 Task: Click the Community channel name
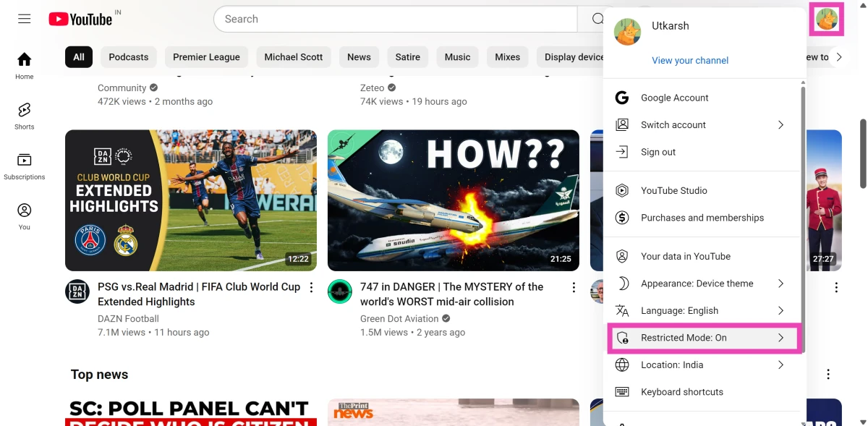click(x=122, y=88)
